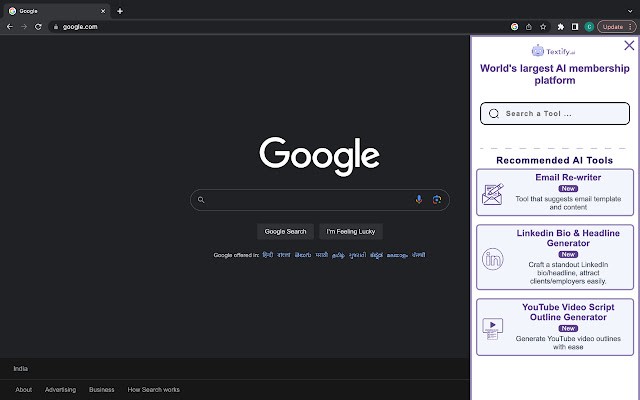Click the LinkedIn icon in tool card

[493, 259]
